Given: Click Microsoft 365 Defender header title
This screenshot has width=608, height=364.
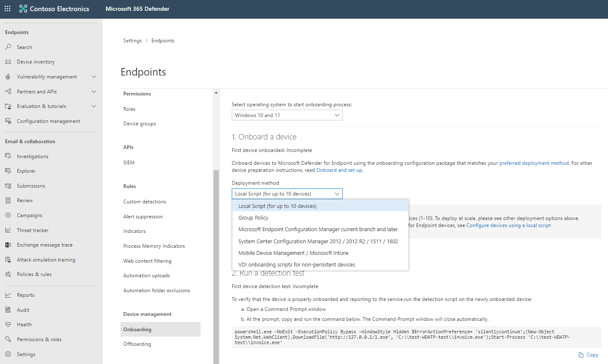Looking at the screenshot, I should click(x=137, y=9).
